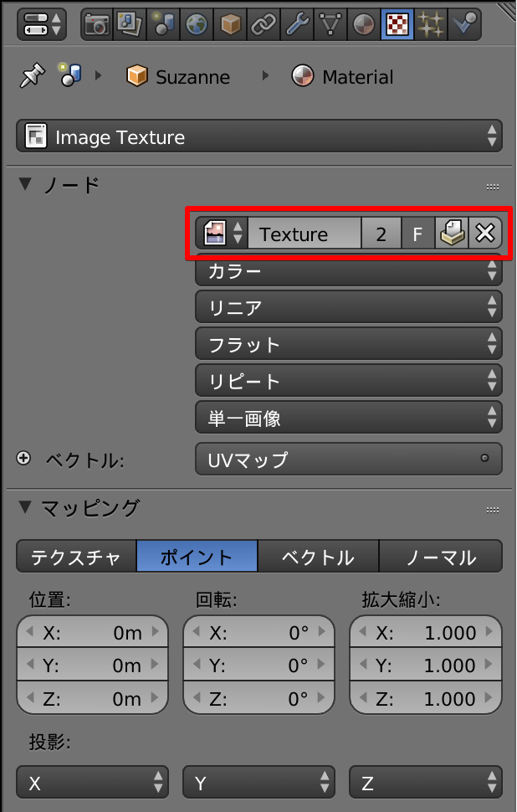Open the Modifiers wrench properties icon

point(296,24)
